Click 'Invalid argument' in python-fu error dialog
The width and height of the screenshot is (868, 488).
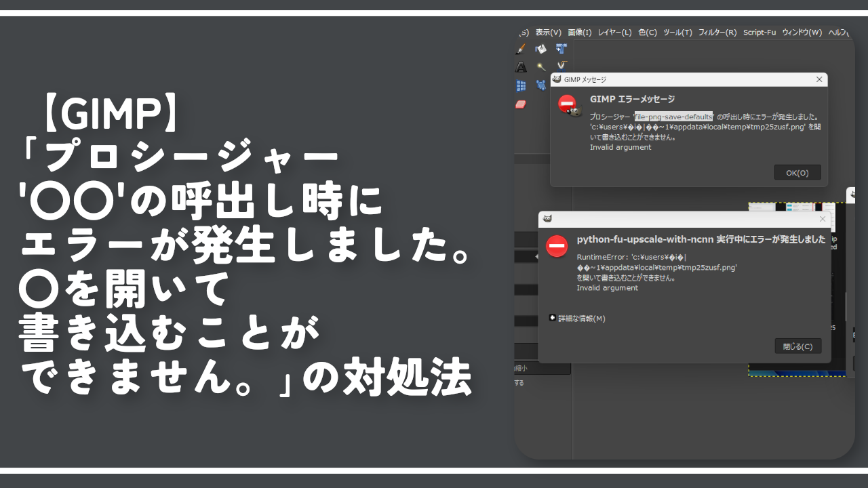tap(608, 288)
